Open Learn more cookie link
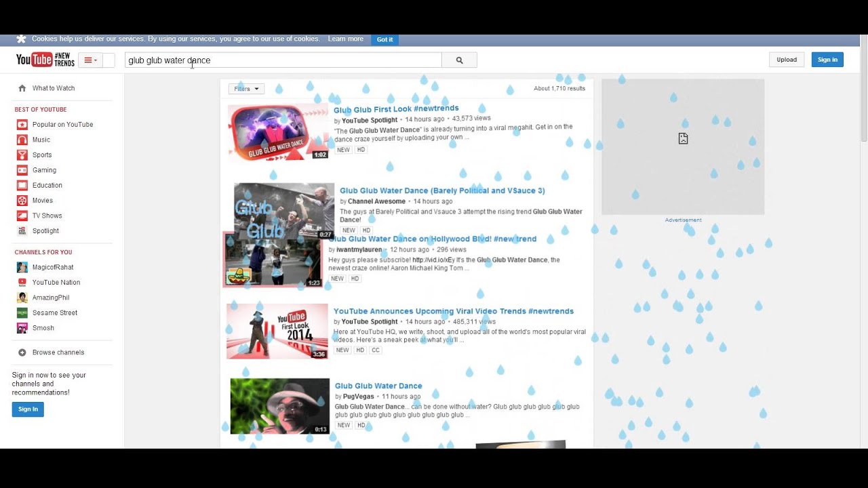Screen dimensions: 868x488 (346, 39)
